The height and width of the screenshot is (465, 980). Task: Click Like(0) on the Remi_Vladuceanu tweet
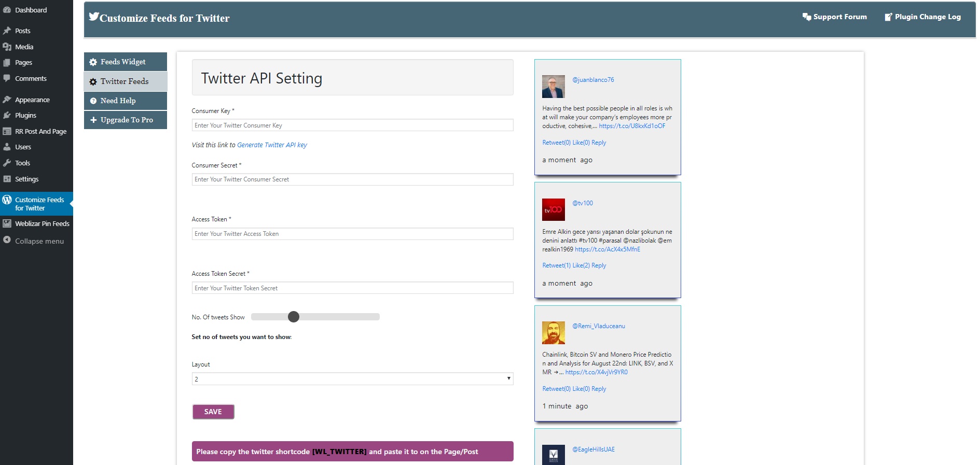pyautogui.click(x=581, y=389)
